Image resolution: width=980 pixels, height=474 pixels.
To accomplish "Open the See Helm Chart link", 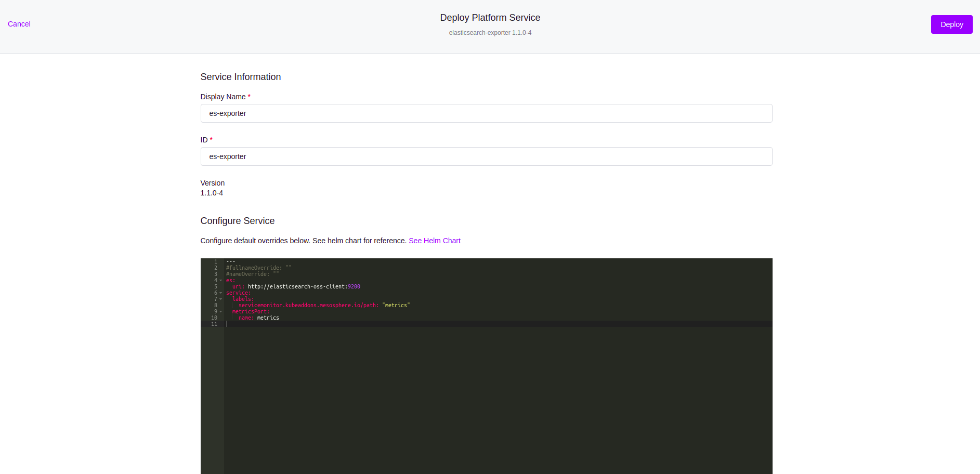I will click(435, 241).
